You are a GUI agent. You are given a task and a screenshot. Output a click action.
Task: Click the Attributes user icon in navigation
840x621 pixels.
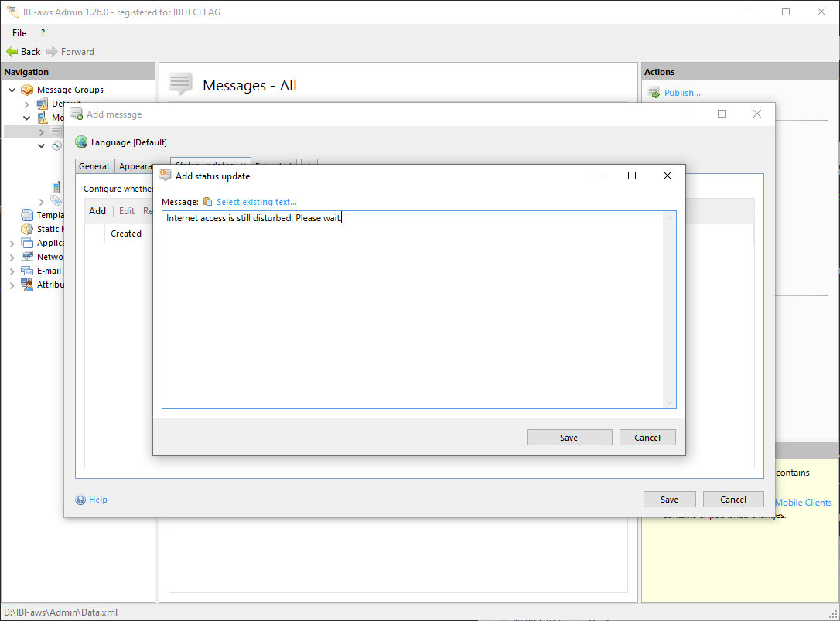pos(27,285)
